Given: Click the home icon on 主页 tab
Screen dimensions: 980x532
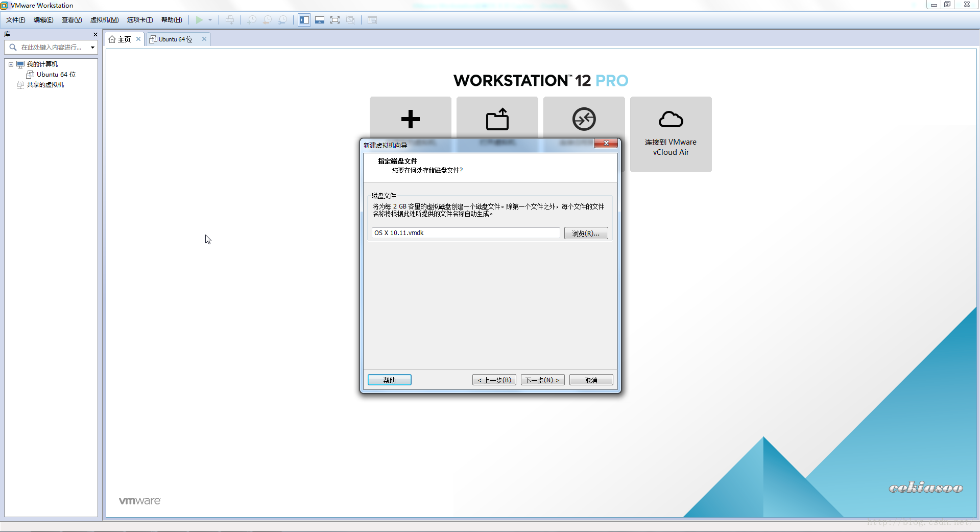Looking at the screenshot, I should (x=112, y=39).
